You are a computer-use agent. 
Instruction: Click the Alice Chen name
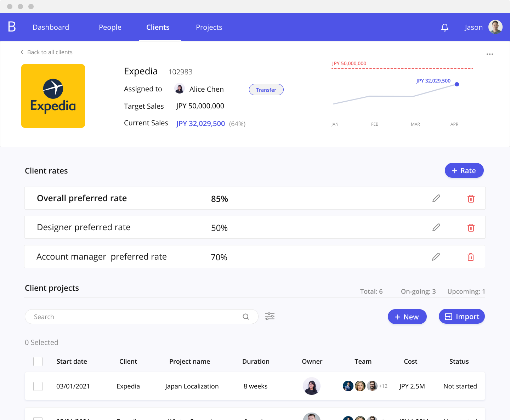coord(206,89)
